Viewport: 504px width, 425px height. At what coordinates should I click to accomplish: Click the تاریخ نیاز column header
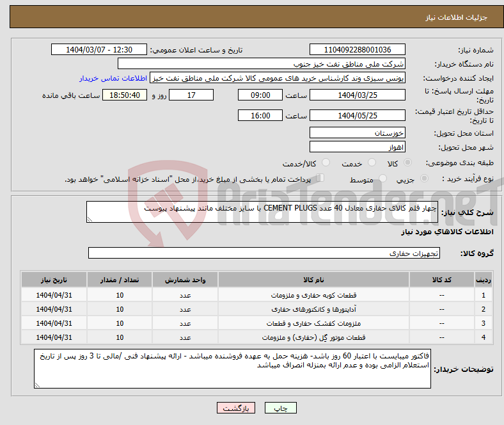click(x=54, y=280)
